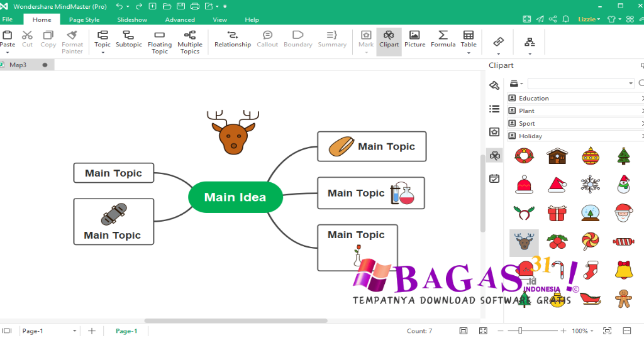
Task: Add a Floating Topic
Action: [159, 42]
